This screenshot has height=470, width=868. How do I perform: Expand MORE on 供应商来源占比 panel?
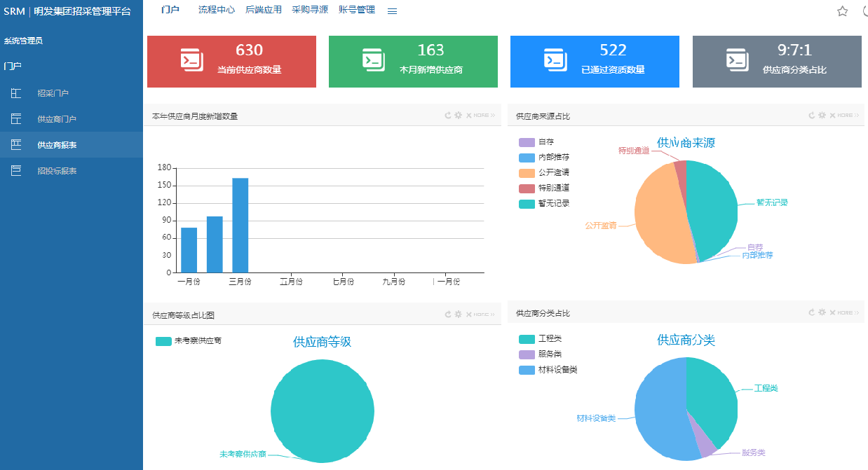(848, 116)
